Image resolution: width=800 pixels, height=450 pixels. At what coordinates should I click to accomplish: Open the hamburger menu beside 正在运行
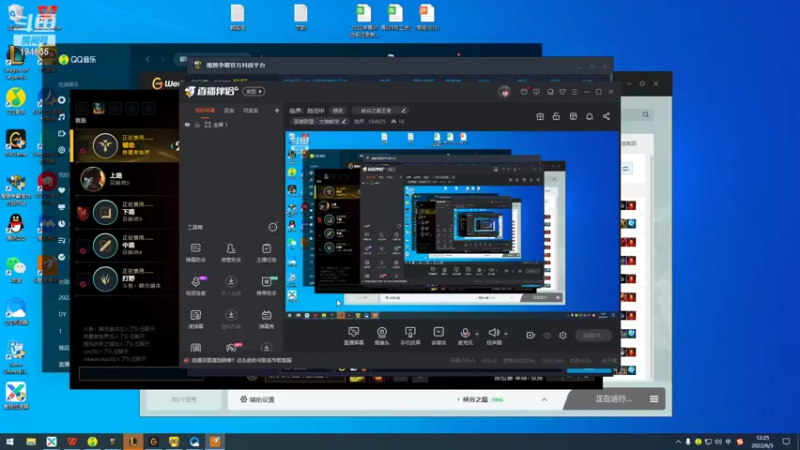coord(654,399)
